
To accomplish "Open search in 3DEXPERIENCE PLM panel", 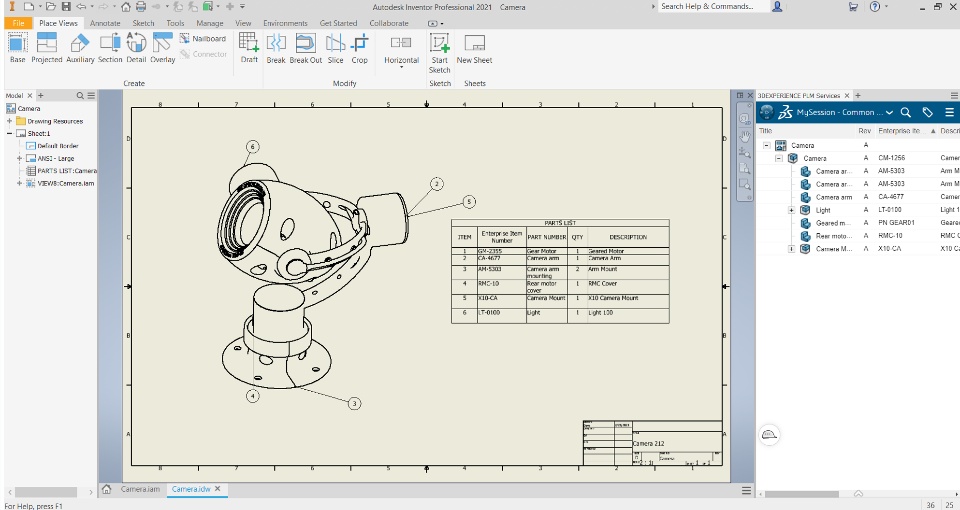I will pos(906,113).
